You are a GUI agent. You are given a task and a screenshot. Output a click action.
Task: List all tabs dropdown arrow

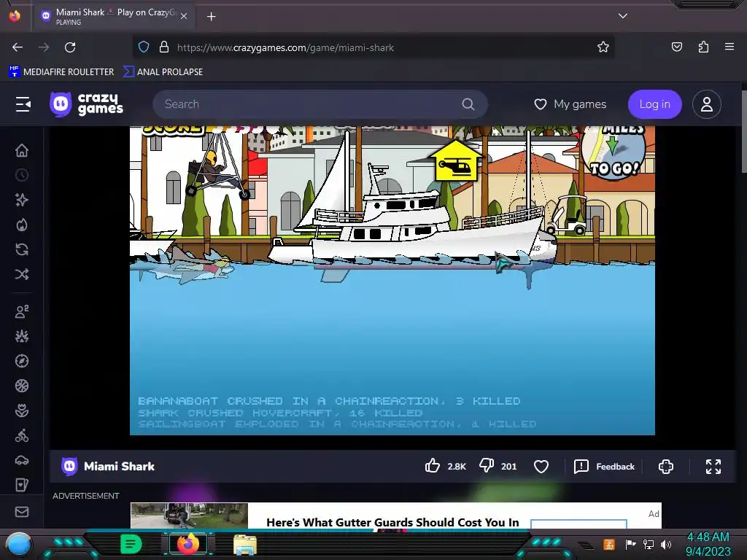[623, 16]
